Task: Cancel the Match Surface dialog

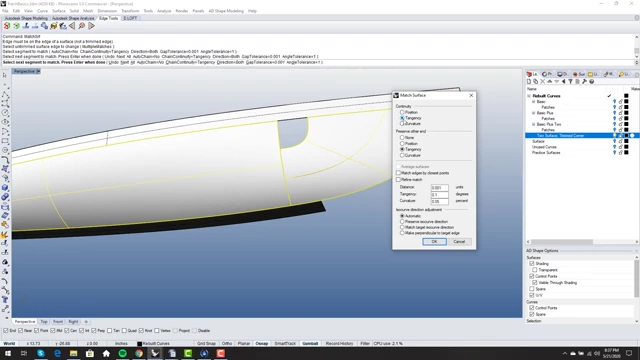Action: pos(459,242)
